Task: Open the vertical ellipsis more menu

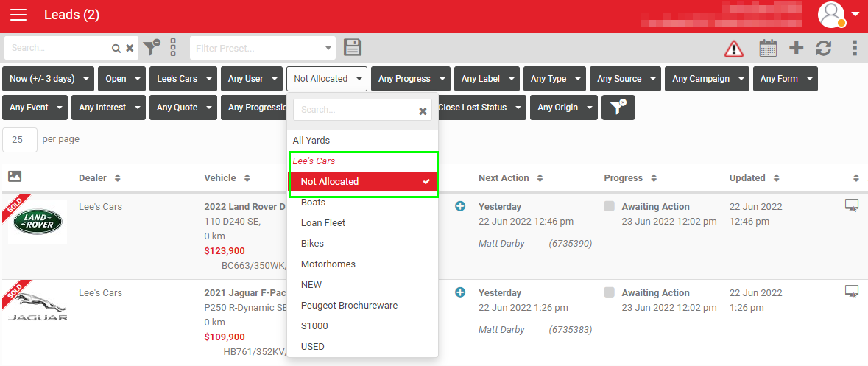Action: click(854, 48)
